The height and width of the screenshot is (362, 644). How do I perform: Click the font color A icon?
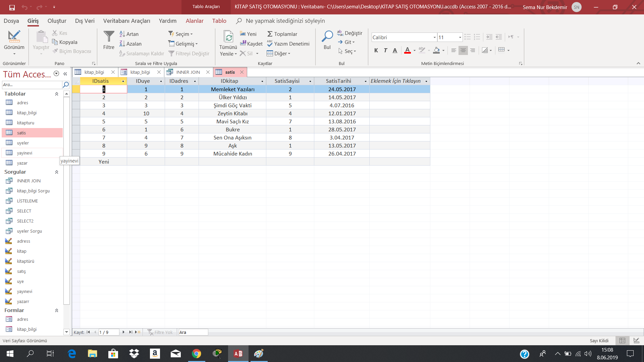407,50
